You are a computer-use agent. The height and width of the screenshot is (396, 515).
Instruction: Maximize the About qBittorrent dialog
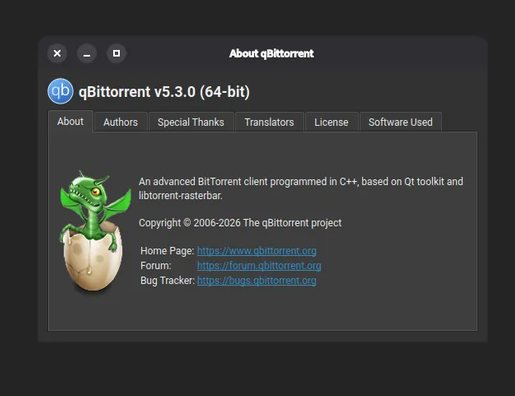(116, 53)
